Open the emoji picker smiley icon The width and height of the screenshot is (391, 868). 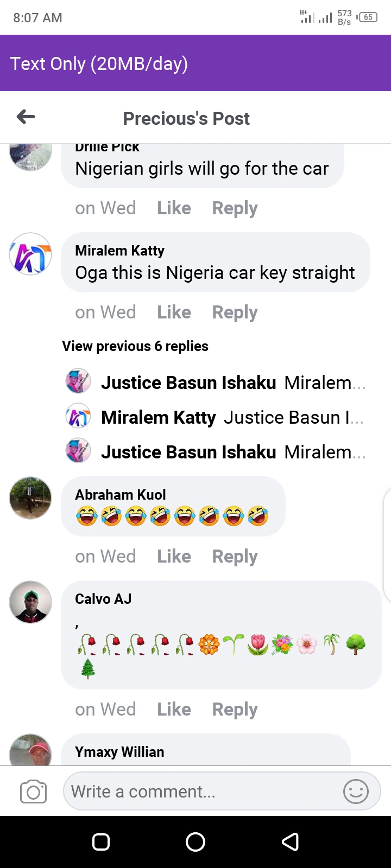[356, 792]
